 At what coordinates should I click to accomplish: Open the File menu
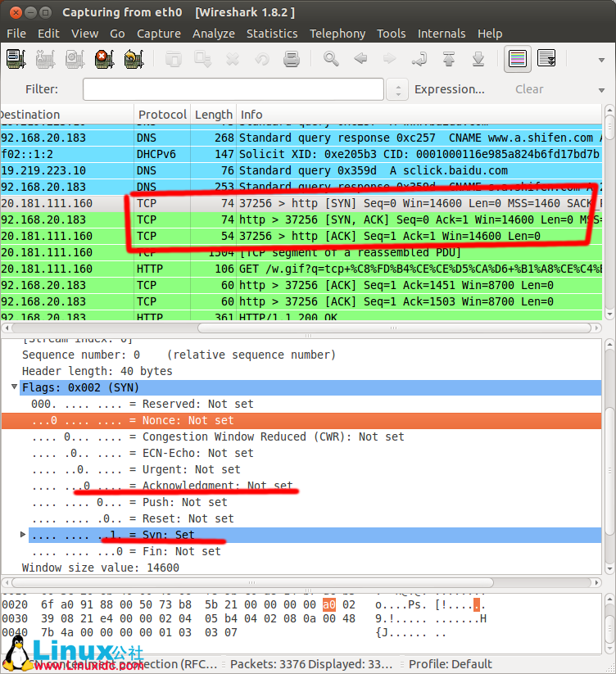16,34
